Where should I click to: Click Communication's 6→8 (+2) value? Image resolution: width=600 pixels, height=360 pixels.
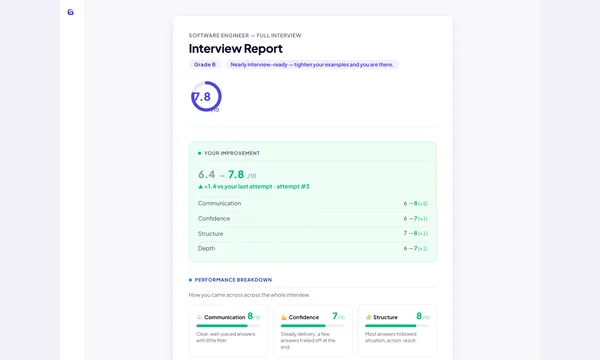click(x=416, y=204)
